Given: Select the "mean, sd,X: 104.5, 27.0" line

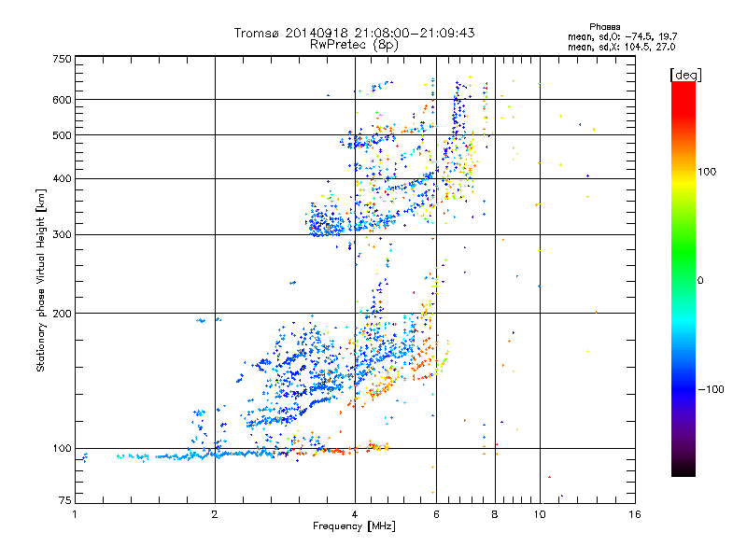Looking at the screenshot, I should [x=621, y=47].
